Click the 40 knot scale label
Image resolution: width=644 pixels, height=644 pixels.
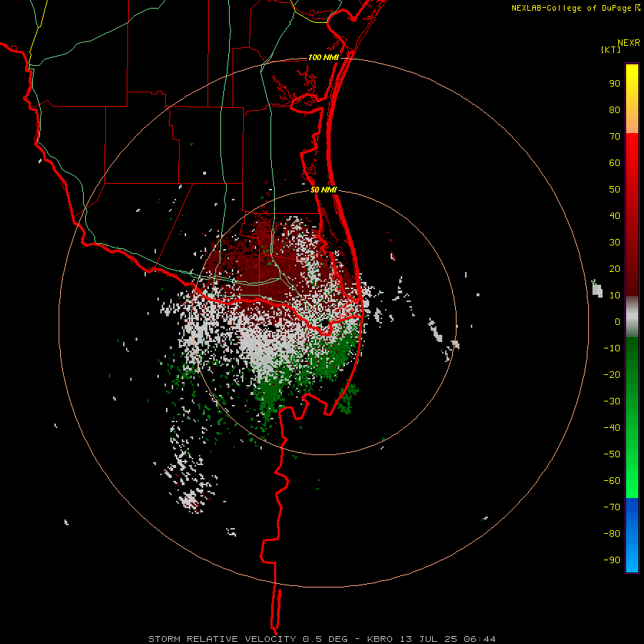[615, 215]
